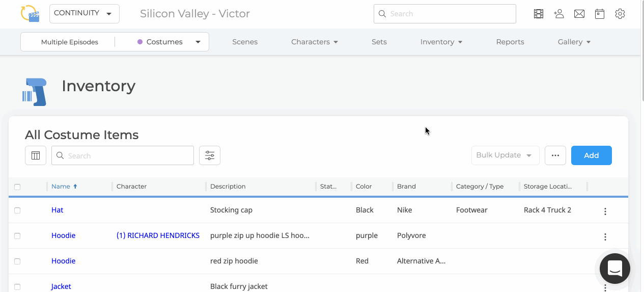Open the Bulk Update dropdown
Viewport: 644px width, 292px height.
click(505, 155)
